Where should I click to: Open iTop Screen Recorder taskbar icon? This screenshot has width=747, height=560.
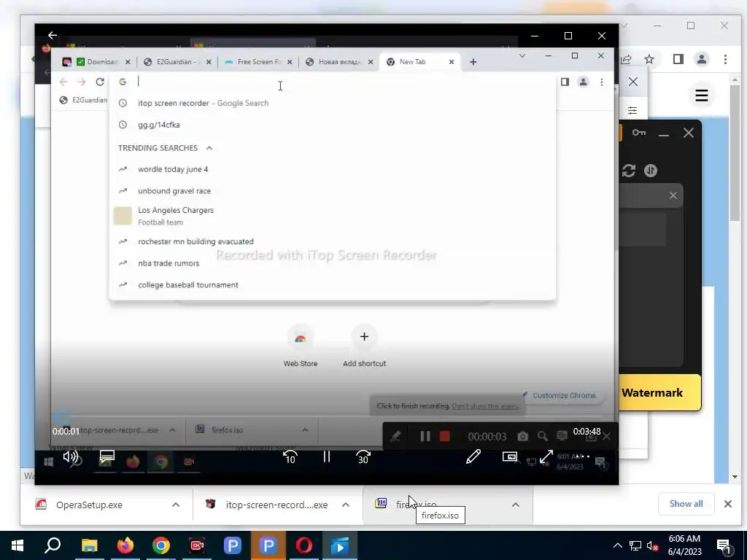[x=197, y=545]
